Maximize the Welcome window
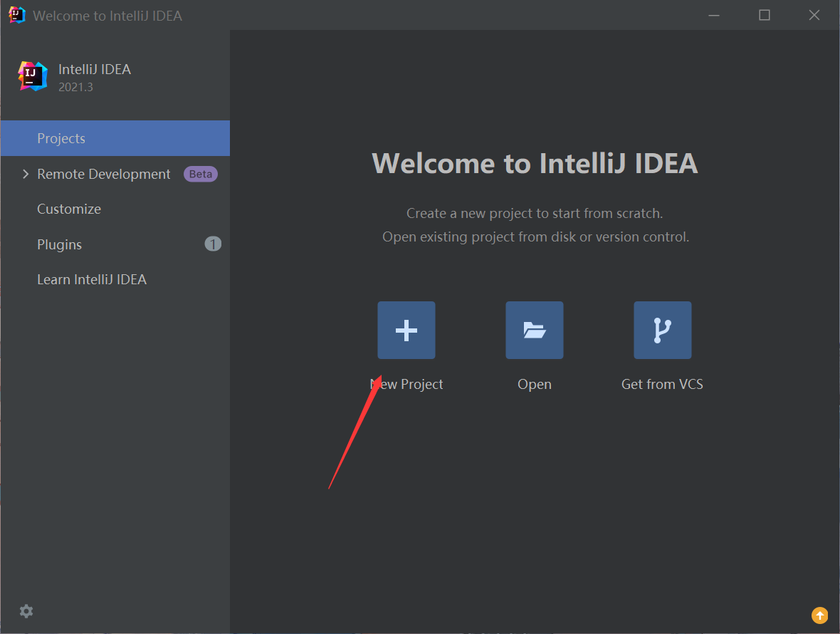This screenshot has height=634, width=840. tap(764, 15)
